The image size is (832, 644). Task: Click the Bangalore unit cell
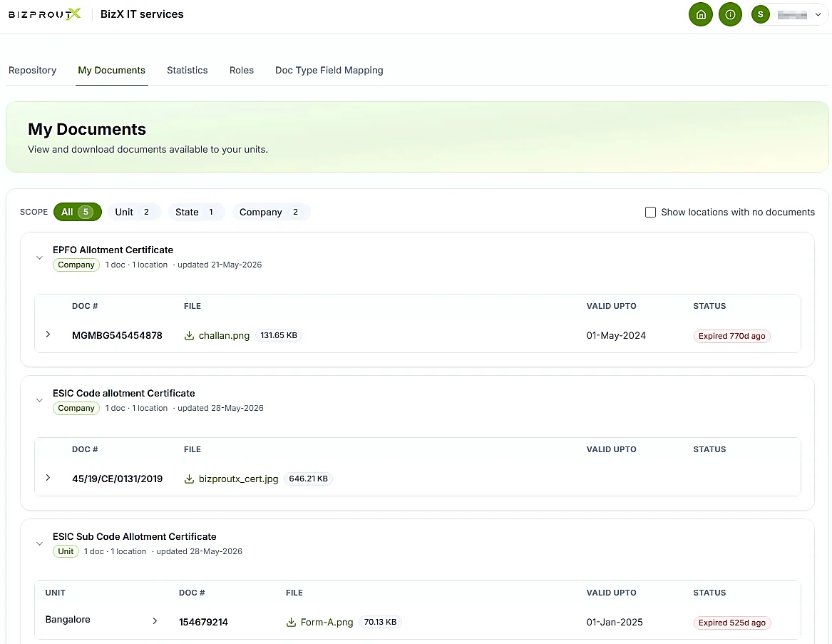(68, 620)
